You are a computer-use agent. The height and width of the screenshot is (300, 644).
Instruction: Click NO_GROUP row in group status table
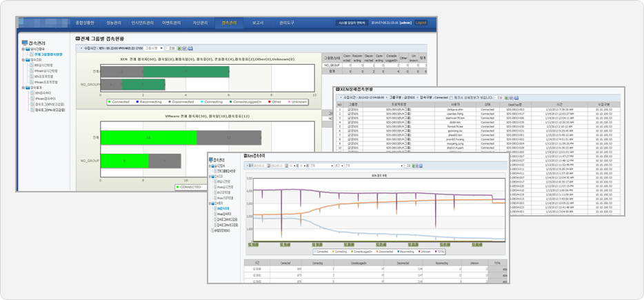pos(374,65)
